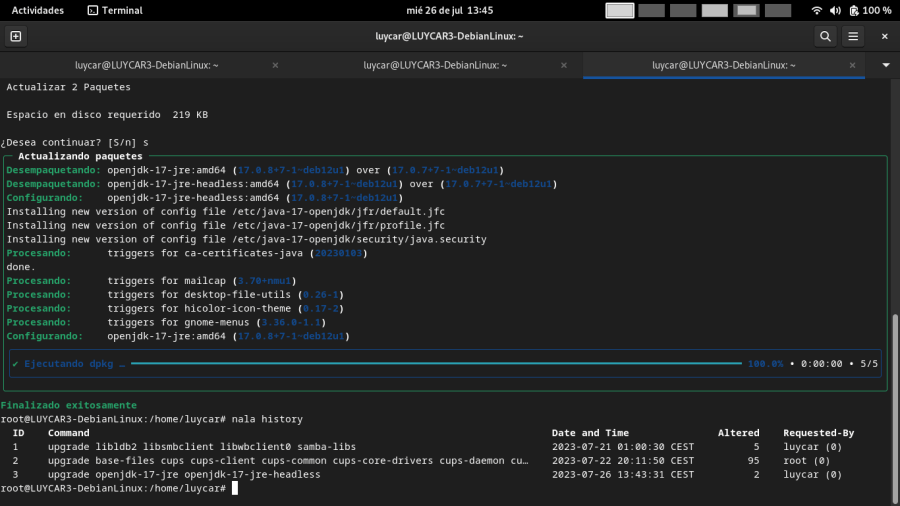Close the second terminal tab
The image size is (900, 506).
coord(564,65)
